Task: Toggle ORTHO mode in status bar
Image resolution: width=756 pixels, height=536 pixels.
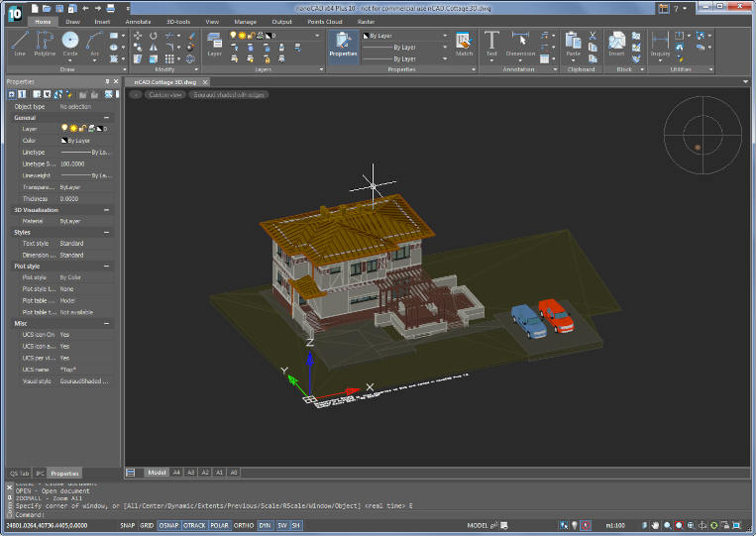Action: pos(244,525)
